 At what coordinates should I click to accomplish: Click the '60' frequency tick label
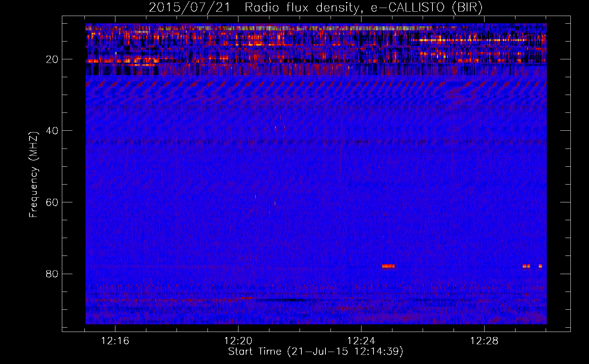point(52,202)
